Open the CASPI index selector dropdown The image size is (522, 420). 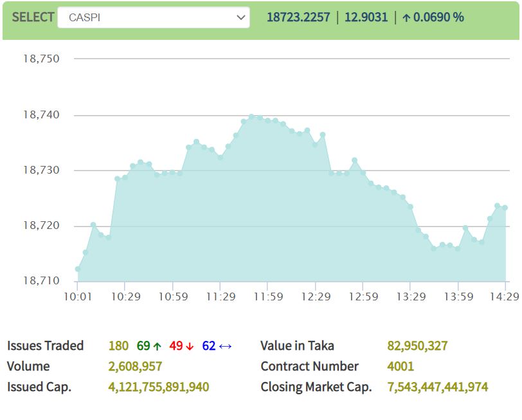point(153,17)
